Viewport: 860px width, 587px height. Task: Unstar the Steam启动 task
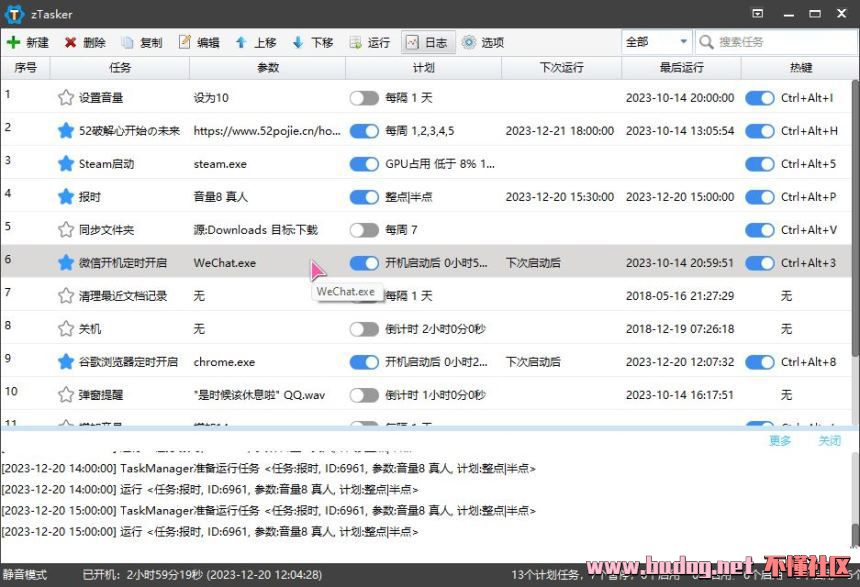[66, 163]
